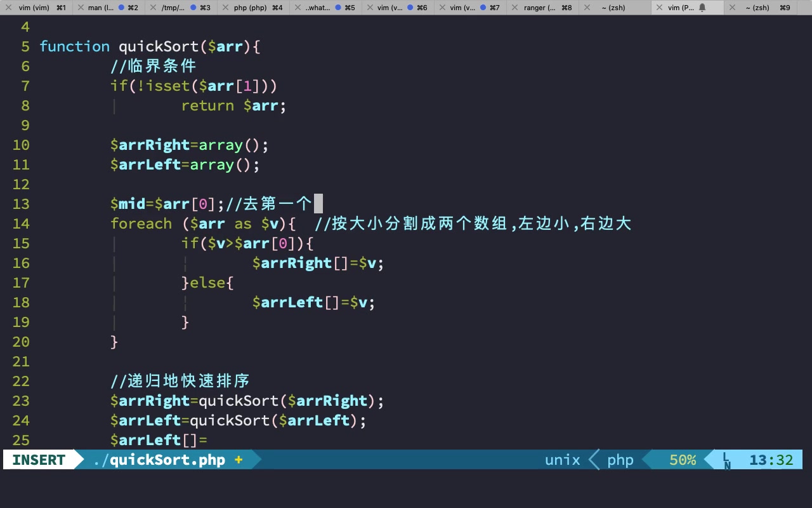Click the INSERT mode indicator in statusline
Screen dimensions: 812x508
[x=39, y=460]
